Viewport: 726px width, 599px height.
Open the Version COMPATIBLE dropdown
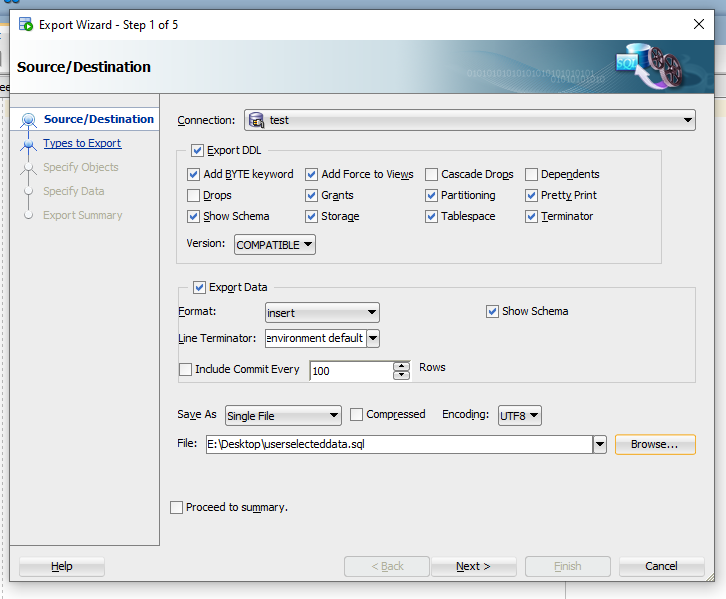coord(275,245)
